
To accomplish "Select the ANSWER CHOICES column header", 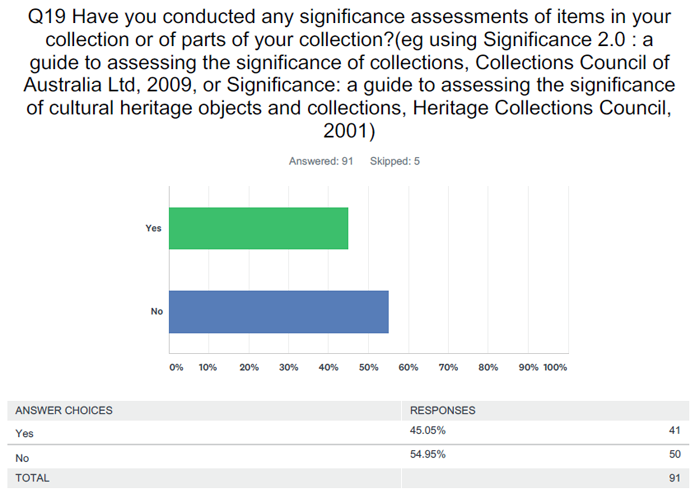I will (x=64, y=411).
